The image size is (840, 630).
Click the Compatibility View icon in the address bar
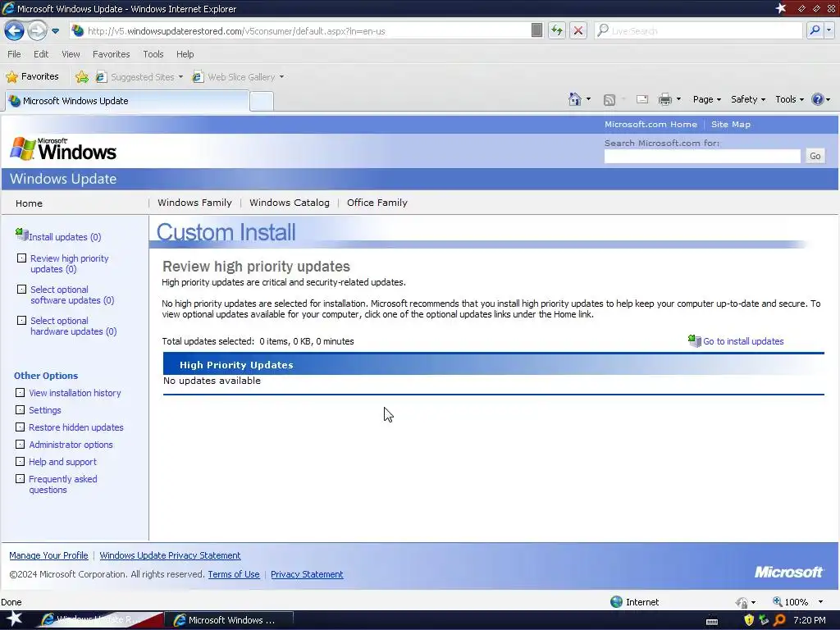pyautogui.click(x=536, y=30)
